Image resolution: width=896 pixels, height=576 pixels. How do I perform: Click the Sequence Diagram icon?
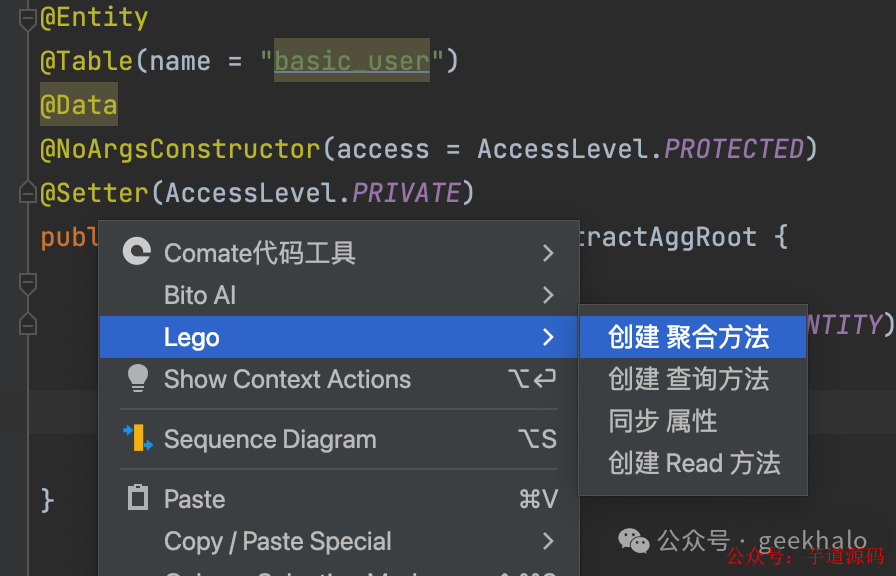(138, 438)
